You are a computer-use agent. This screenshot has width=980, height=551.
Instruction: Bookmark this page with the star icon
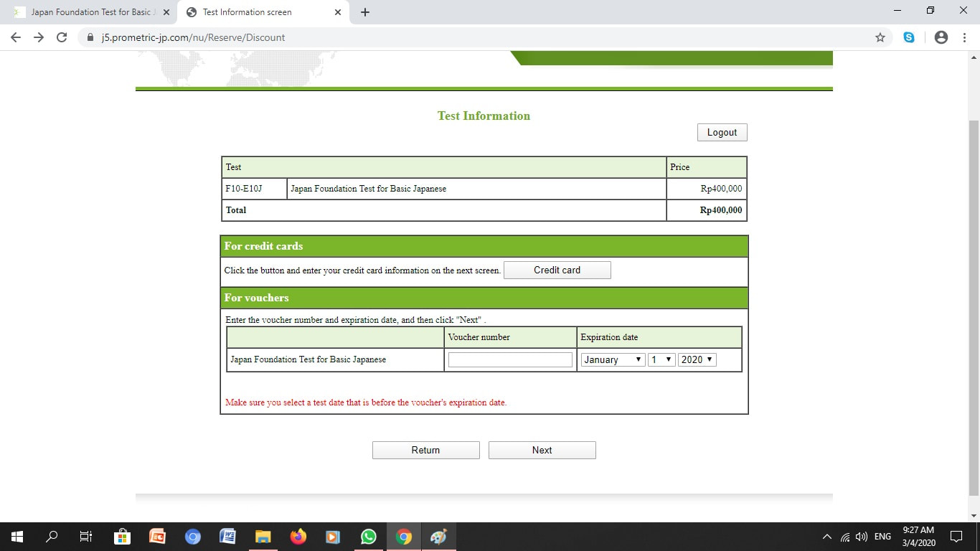click(880, 37)
